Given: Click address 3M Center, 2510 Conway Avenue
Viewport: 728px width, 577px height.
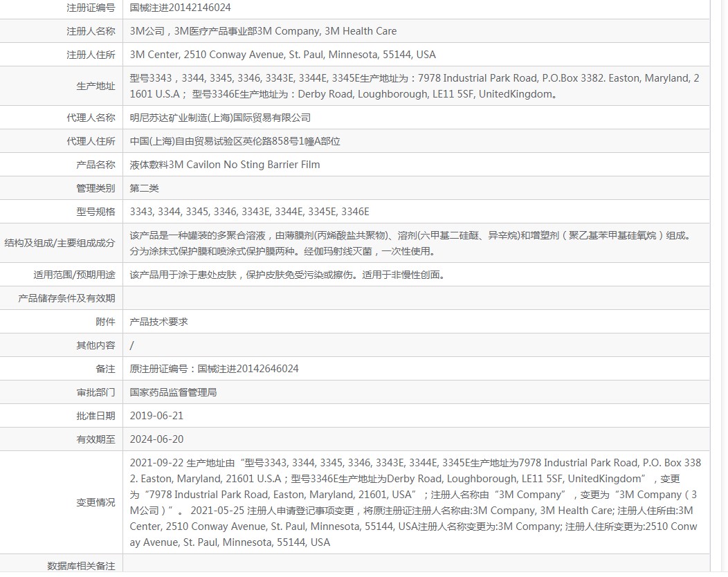Looking at the screenshot, I should tap(283, 55).
